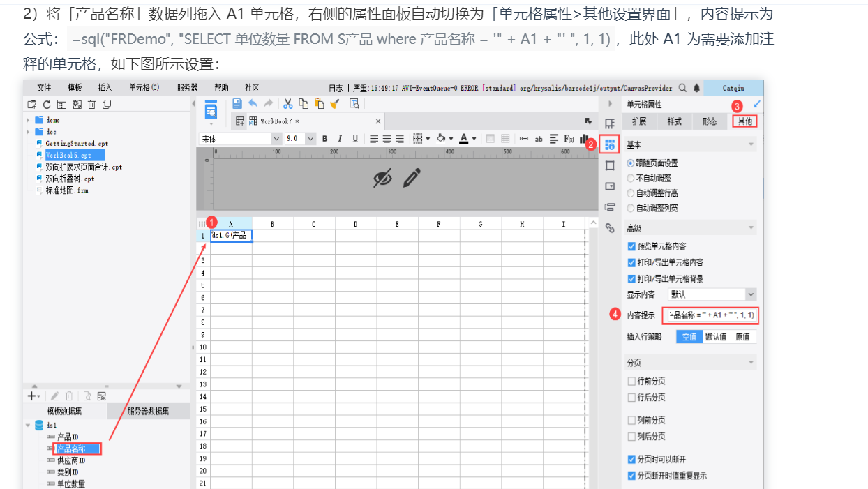Apply underline with the U icon
The width and height of the screenshot is (868, 489).
tap(355, 139)
